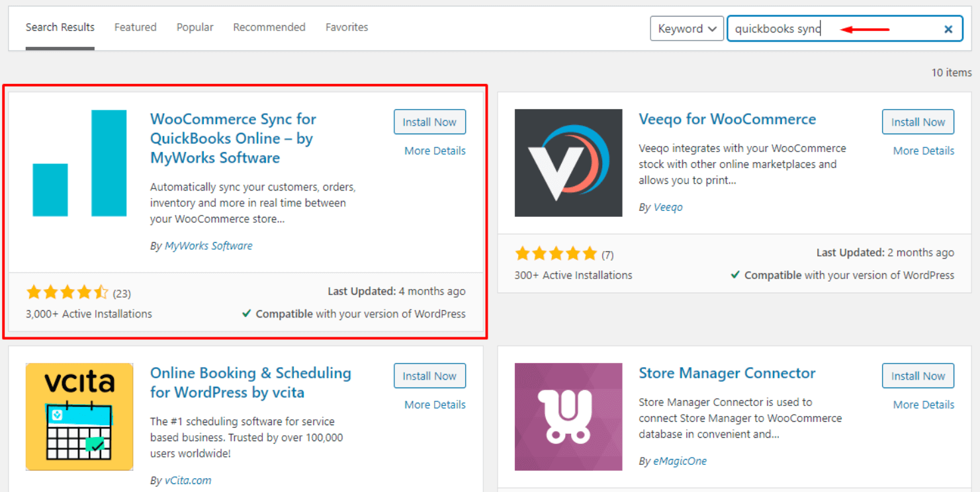Install WooCommerce Sync for QuickBooks Online plugin
This screenshot has height=492, width=980.
coord(429,122)
